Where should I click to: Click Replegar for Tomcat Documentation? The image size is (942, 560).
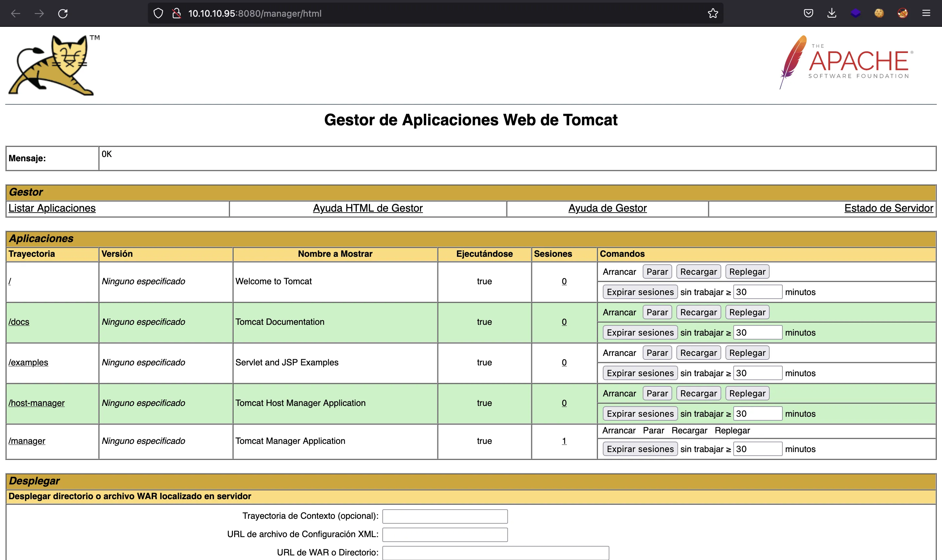click(747, 312)
